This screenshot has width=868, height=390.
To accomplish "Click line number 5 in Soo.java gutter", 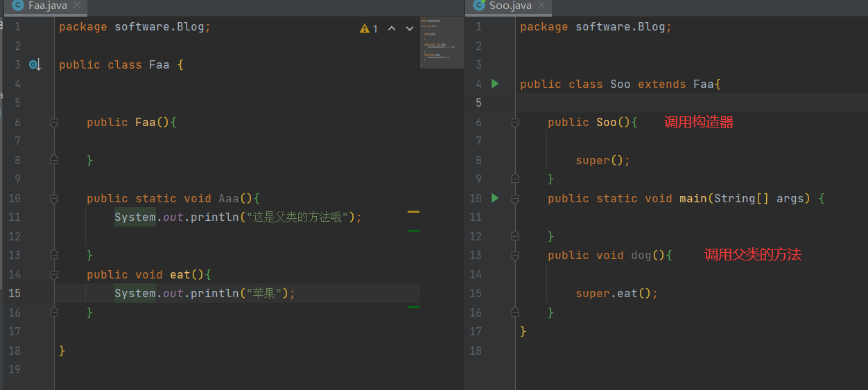I will 478,103.
